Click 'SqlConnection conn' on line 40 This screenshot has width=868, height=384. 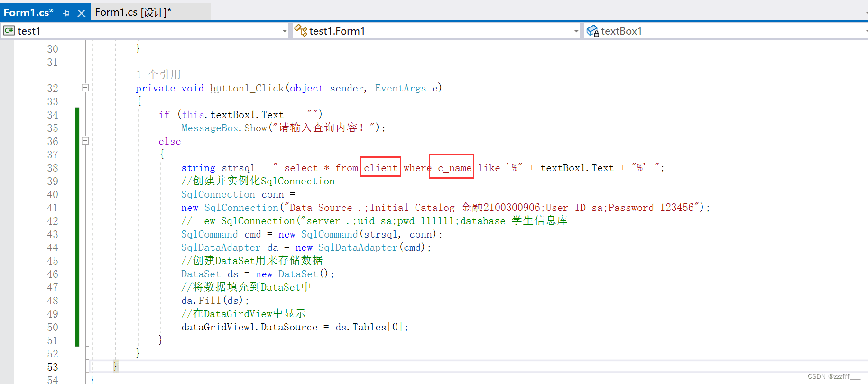tap(232, 194)
